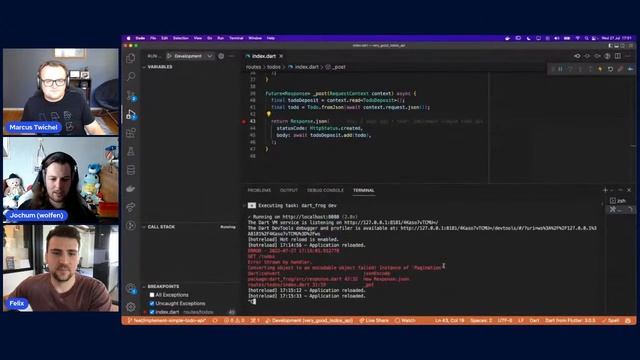This screenshot has width=640, height=360.
Task: Switch to the PROBLEMS panel tab
Action: click(x=259, y=190)
